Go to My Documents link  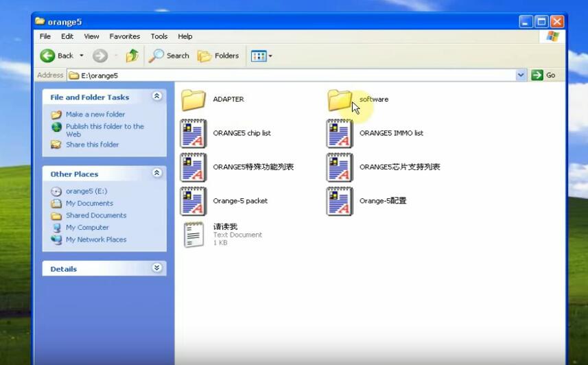89,203
